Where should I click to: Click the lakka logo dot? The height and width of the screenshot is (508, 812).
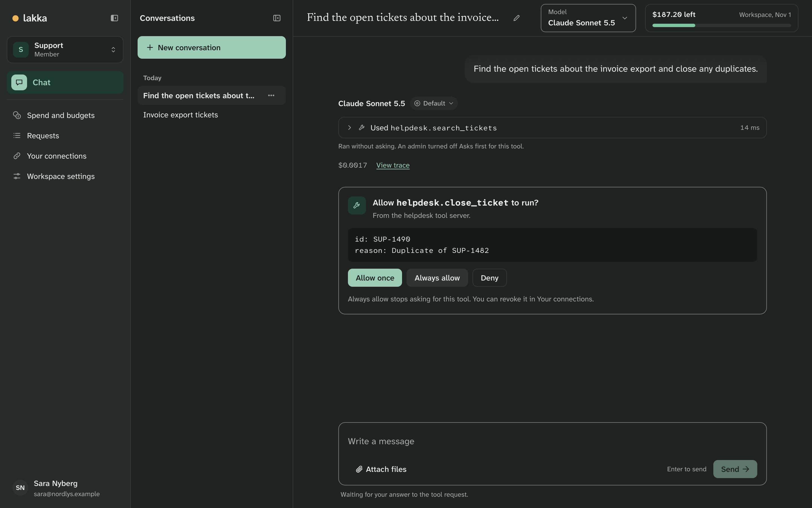pyautogui.click(x=16, y=18)
